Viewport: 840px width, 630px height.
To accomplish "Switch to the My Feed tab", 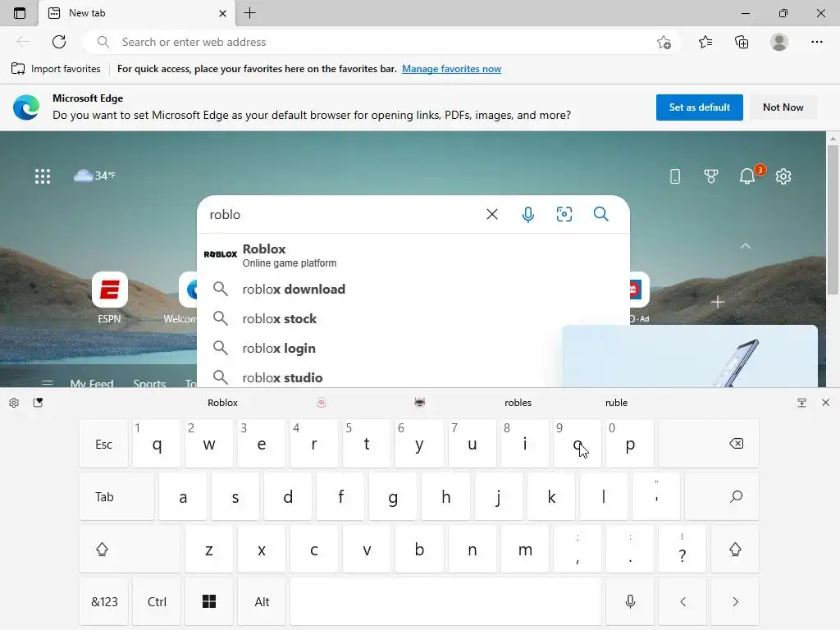I will point(92,383).
